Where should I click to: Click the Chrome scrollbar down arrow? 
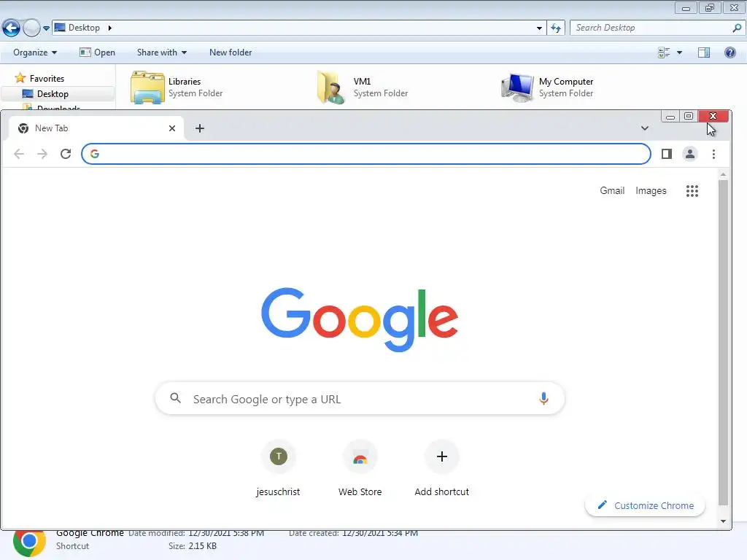(x=723, y=521)
